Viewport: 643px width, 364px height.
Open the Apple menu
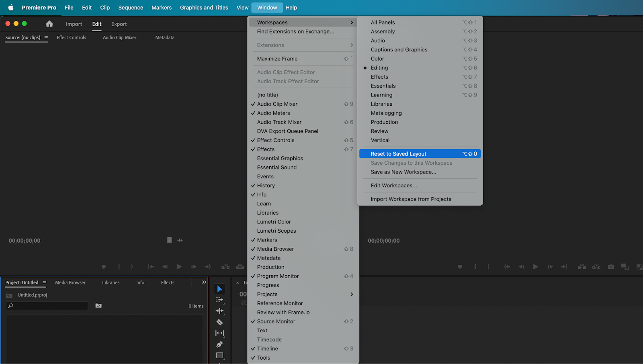[11, 7]
